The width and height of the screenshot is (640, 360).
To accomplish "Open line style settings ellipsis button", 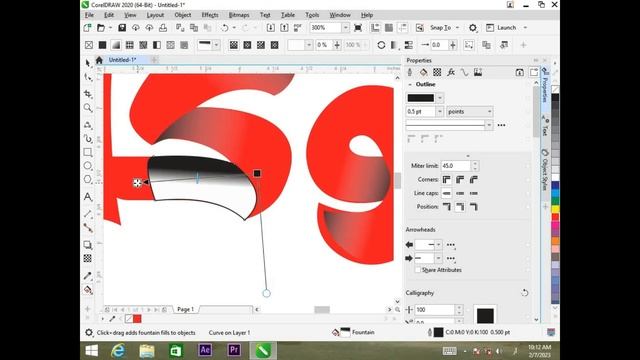I will point(502,125).
